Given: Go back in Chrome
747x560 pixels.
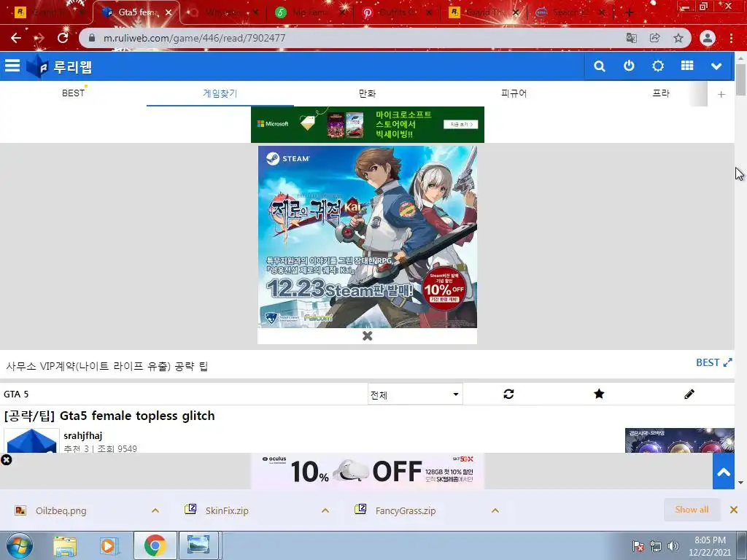Looking at the screenshot, I should (x=16, y=38).
